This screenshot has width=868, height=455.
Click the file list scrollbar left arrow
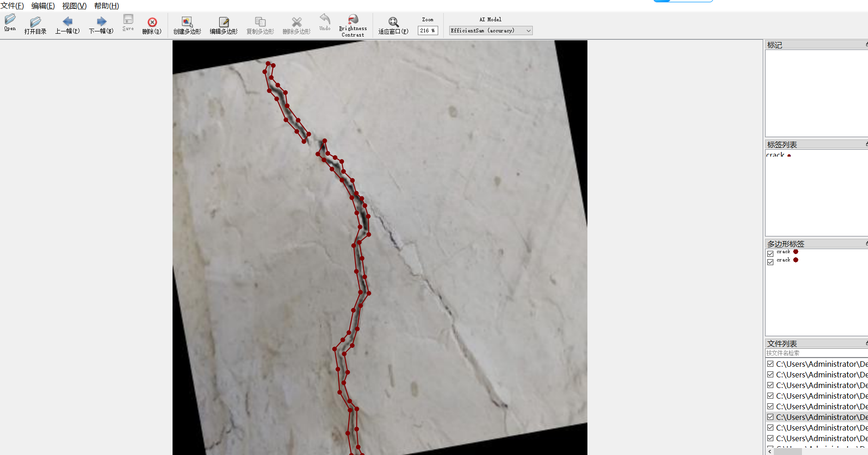pyautogui.click(x=770, y=451)
